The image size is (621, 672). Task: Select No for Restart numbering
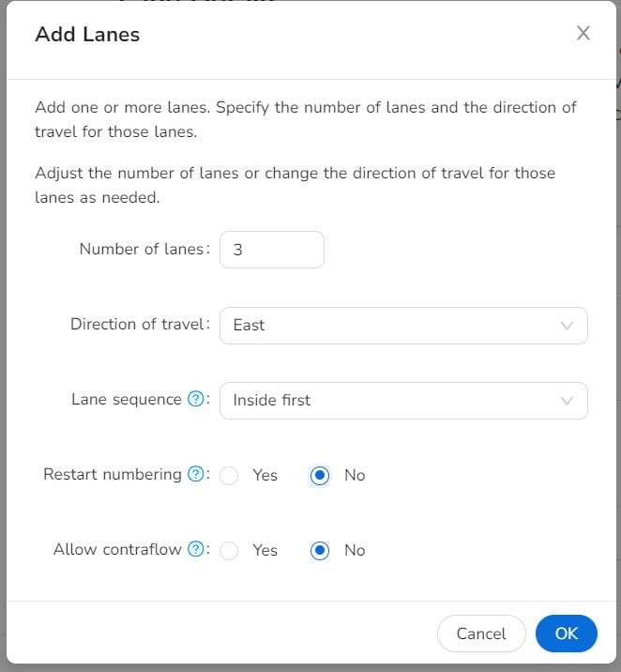tap(320, 476)
